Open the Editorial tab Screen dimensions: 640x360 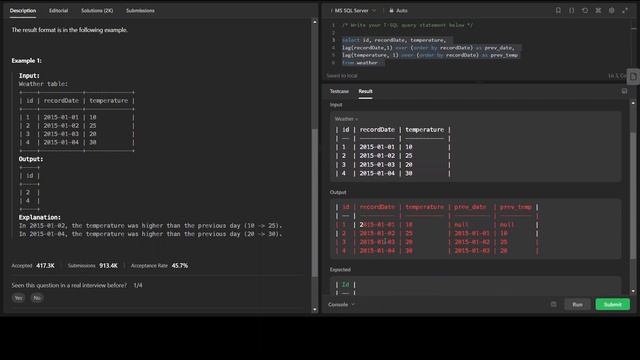pos(58,11)
